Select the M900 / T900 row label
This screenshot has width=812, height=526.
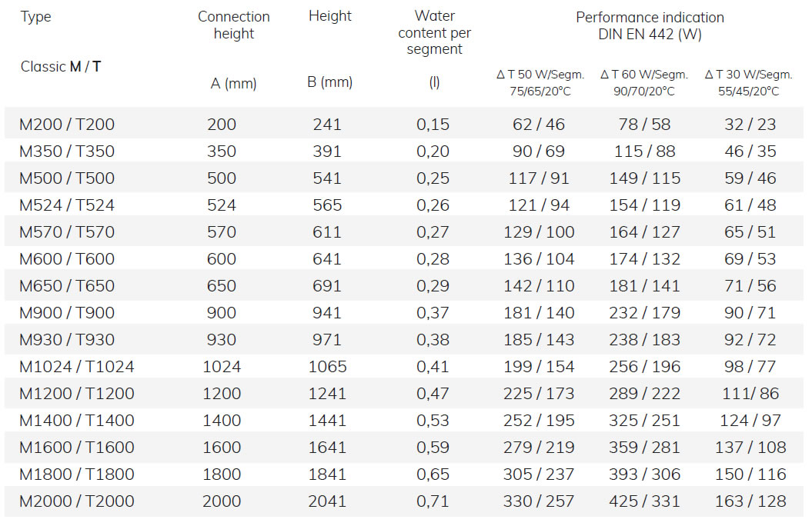point(67,313)
